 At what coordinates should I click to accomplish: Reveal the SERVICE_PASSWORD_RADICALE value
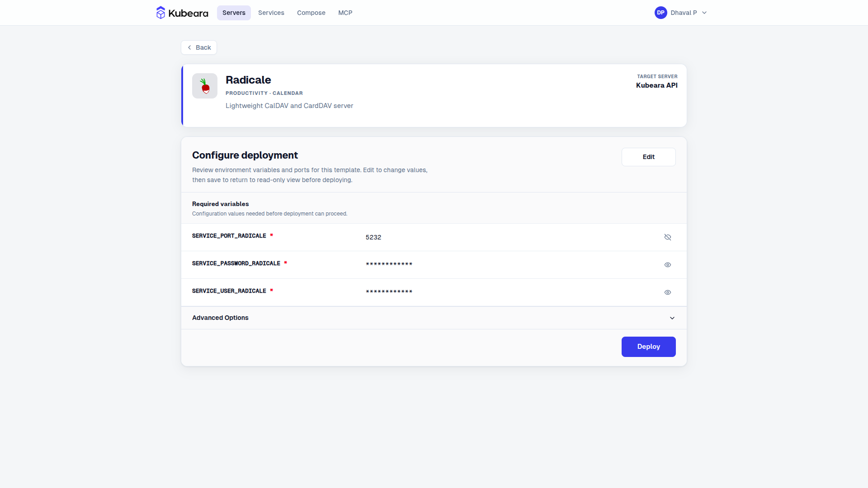[668, 265]
